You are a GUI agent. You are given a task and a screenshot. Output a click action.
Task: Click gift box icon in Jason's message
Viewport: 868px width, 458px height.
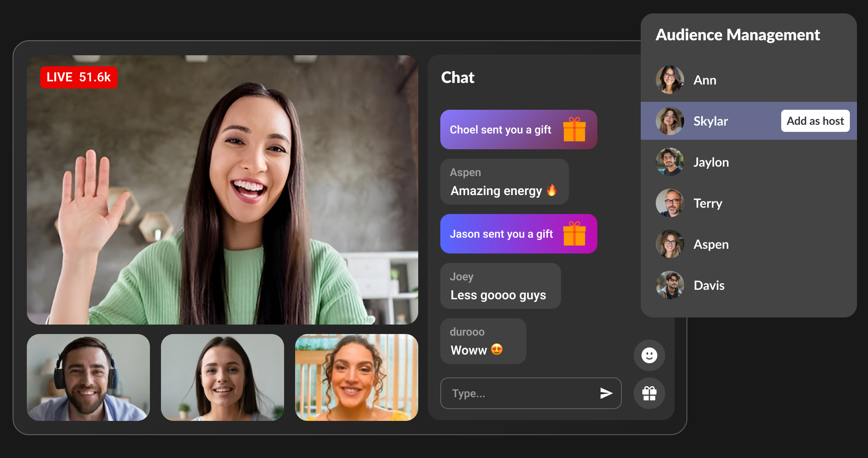click(x=574, y=234)
